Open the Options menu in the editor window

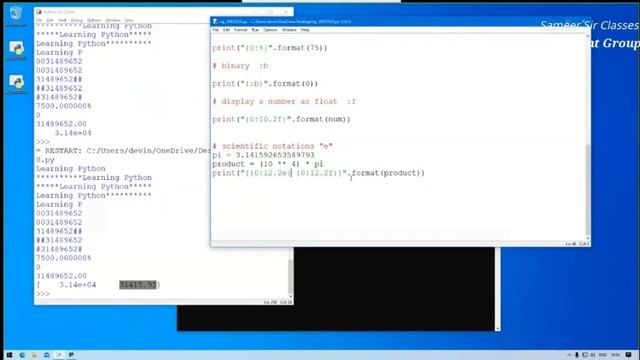point(270,30)
